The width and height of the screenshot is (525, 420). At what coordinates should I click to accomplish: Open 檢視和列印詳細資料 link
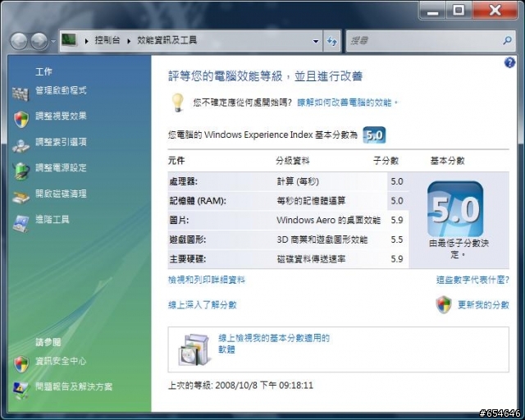point(207,280)
